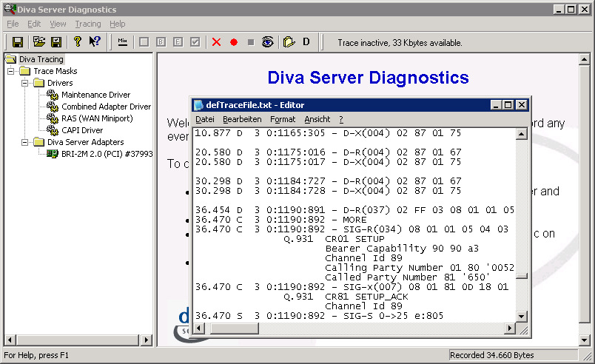
Task: Click 'Trace inactive, 33 Kbytes available.' text
Action: pyautogui.click(x=400, y=43)
